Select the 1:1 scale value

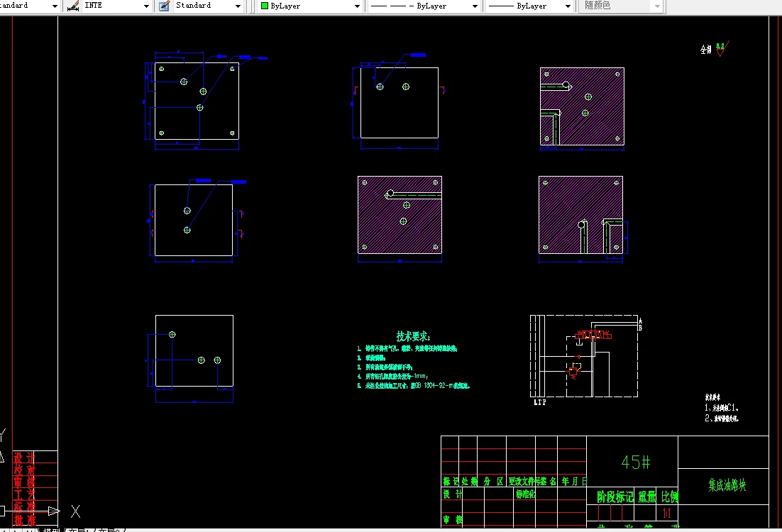point(667,513)
